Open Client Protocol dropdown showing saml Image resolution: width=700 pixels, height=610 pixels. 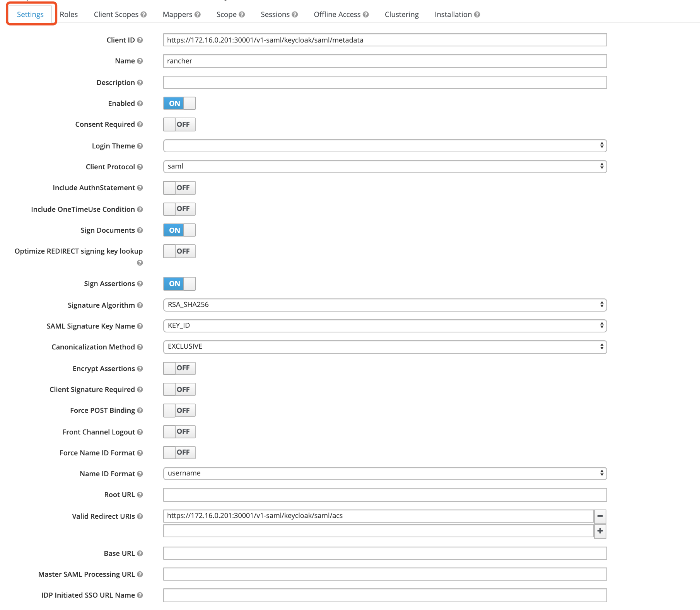pos(385,167)
